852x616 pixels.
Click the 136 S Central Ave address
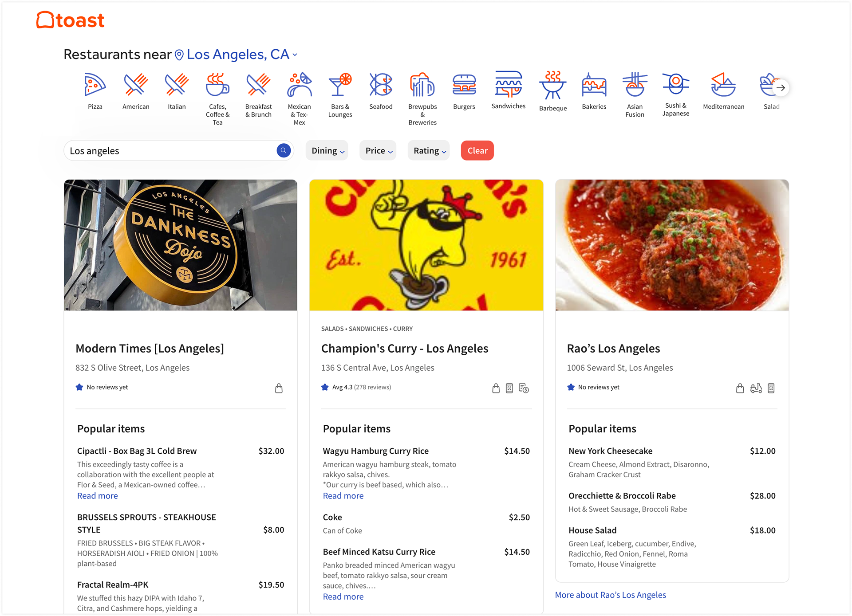(378, 368)
